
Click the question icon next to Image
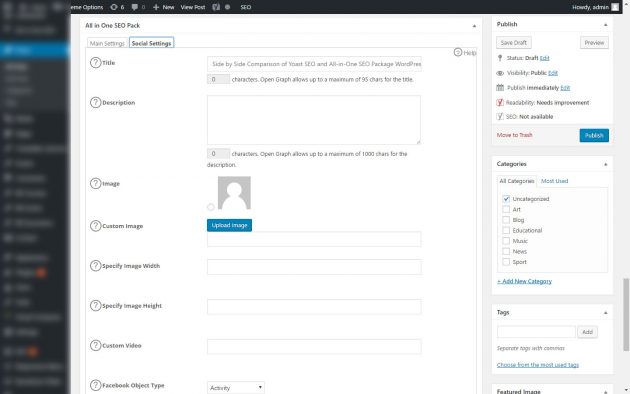click(x=95, y=184)
